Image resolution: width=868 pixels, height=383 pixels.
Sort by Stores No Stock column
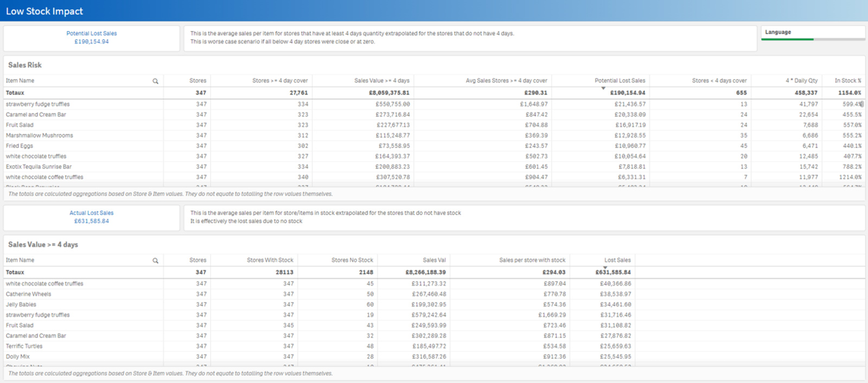(352, 260)
